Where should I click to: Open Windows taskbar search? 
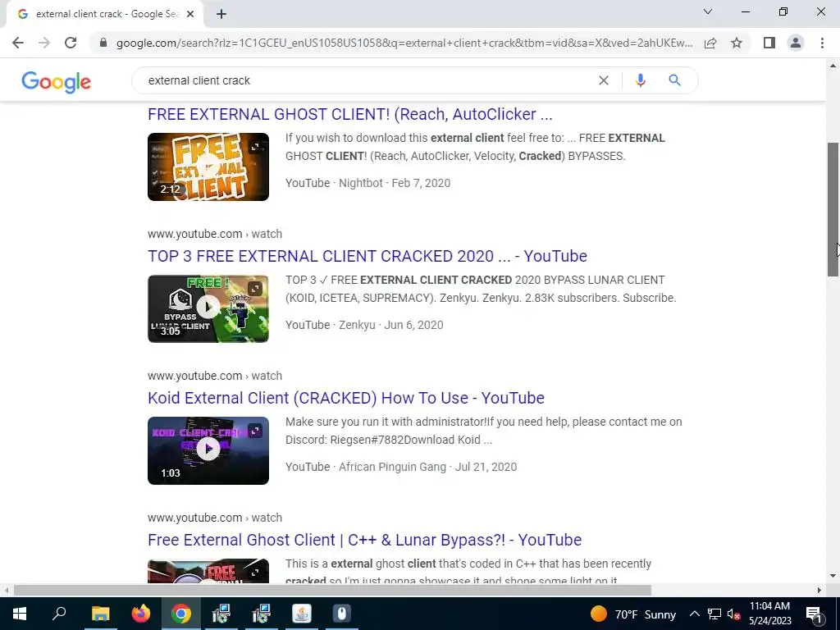coord(59,614)
